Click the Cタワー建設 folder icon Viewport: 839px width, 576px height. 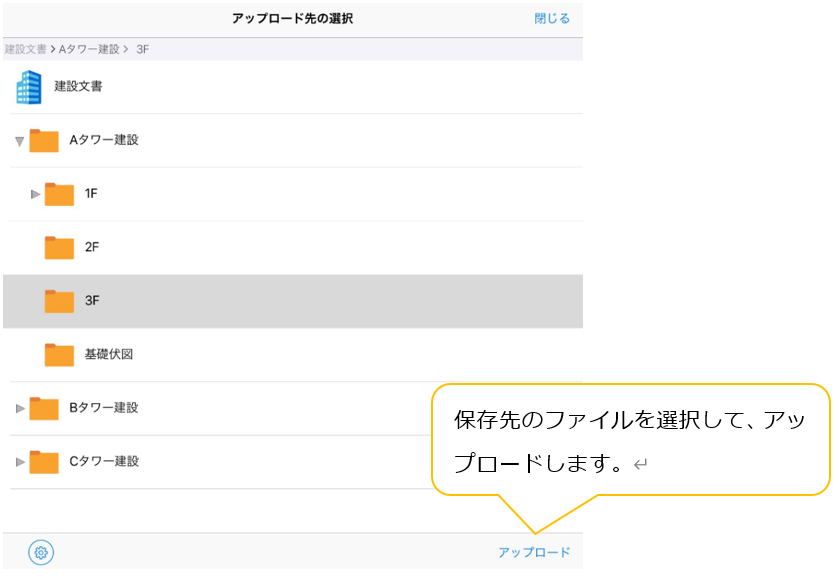44,462
